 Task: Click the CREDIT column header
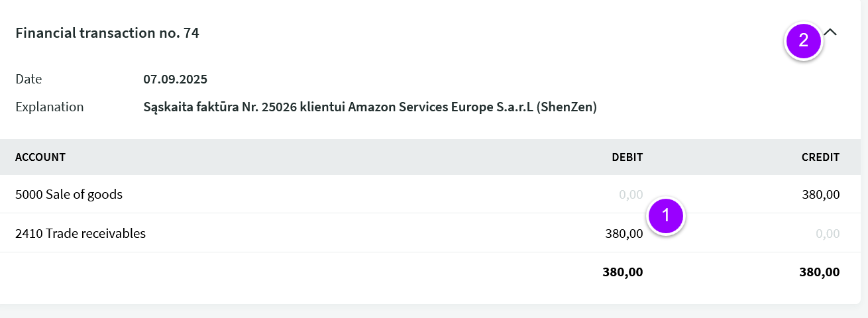coord(820,157)
